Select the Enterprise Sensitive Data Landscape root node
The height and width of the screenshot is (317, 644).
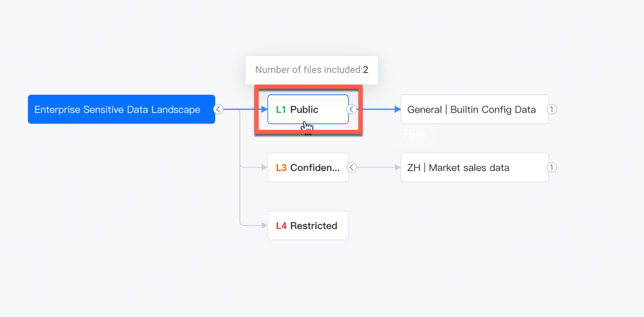pos(121,109)
